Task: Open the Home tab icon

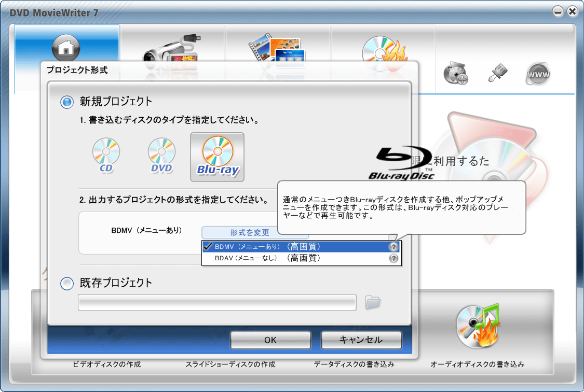Action: [66, 48]
